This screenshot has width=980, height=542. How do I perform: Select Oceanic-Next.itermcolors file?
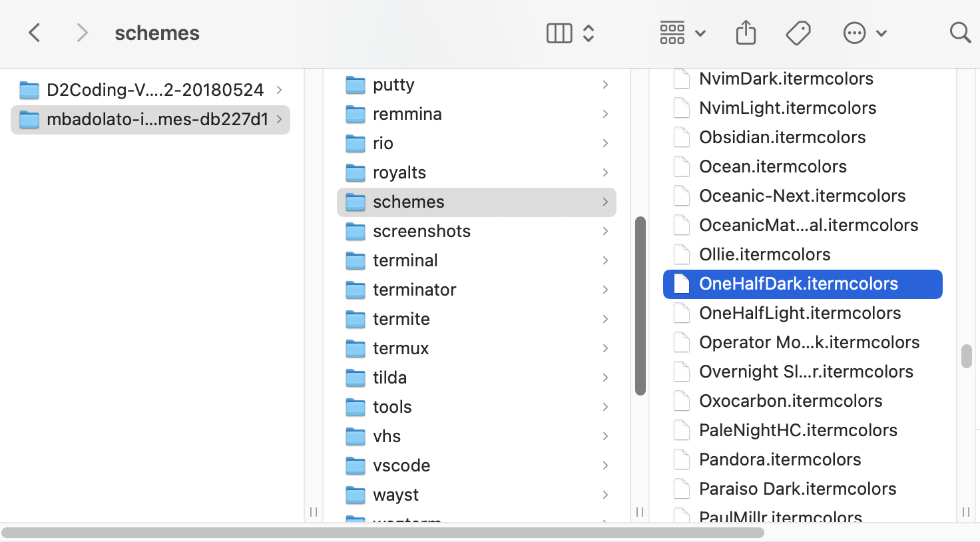803,196
